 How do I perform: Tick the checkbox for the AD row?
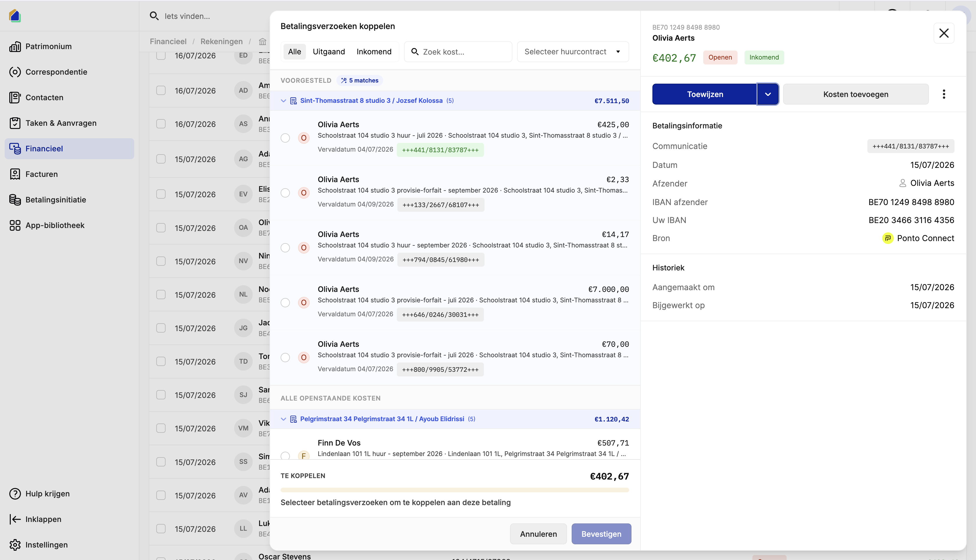[x=161, y=90]
